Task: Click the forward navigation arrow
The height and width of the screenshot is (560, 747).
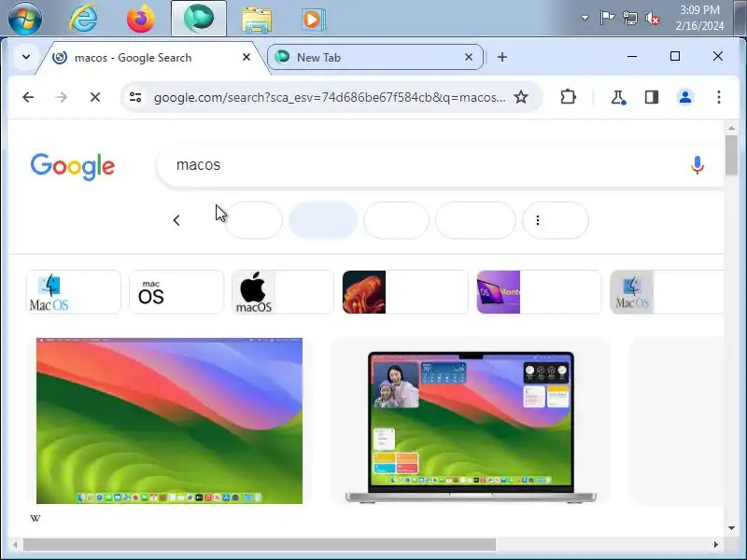Action: 62,97
